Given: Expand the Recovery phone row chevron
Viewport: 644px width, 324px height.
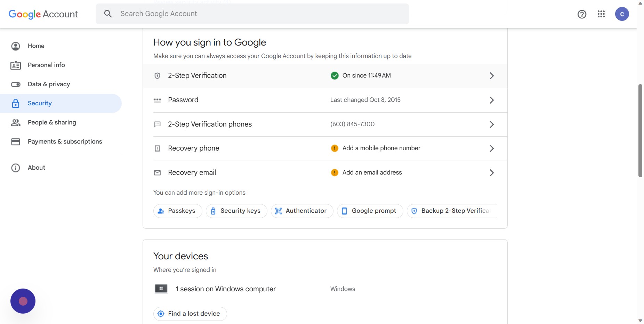Looking at the screenshot, I should pos(492,148).
